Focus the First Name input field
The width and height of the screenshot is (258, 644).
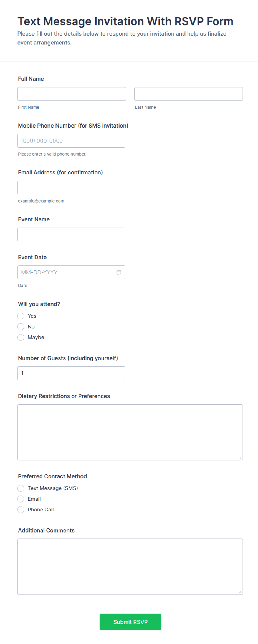72,94
